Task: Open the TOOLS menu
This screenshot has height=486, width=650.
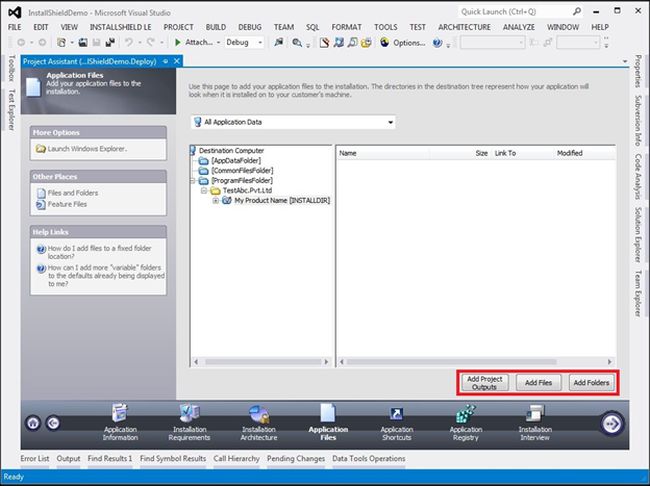Action: [386, 27]
